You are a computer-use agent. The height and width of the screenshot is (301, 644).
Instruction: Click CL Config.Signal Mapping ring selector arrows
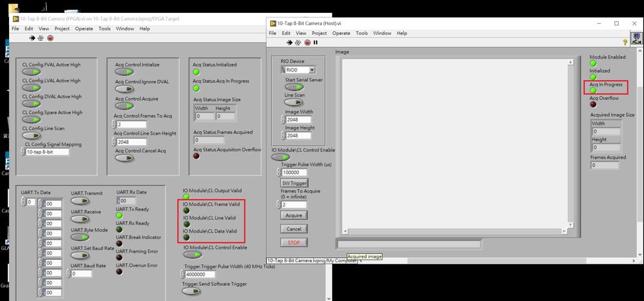23,152
